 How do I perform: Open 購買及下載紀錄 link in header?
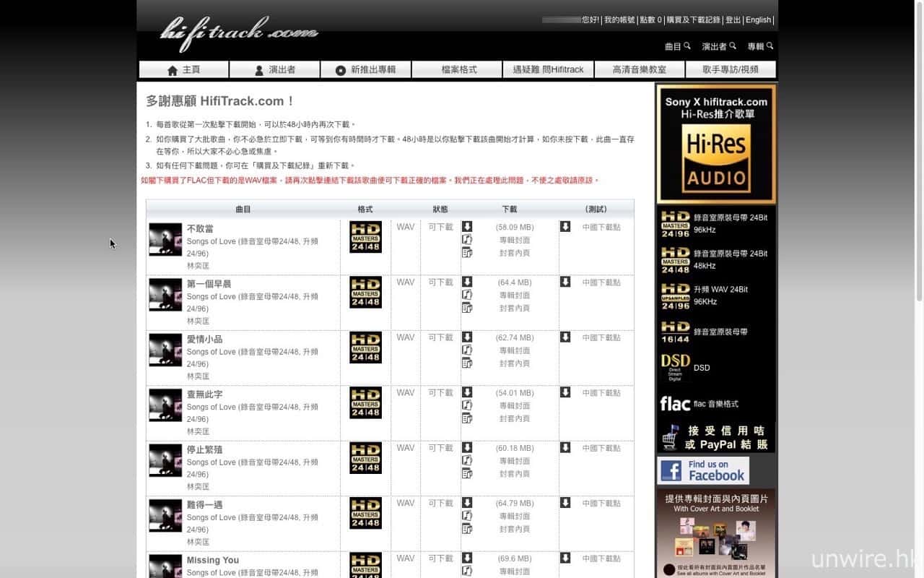point(693,20)
